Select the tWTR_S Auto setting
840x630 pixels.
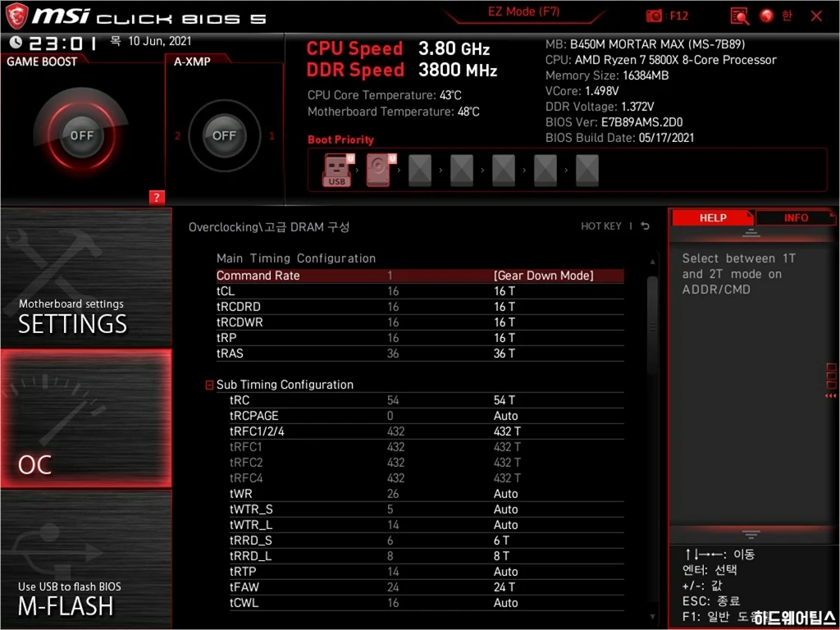505,509
